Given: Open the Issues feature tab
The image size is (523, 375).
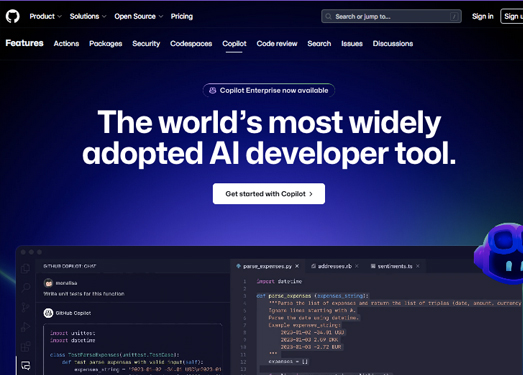Looking at the screenshot, I should [x=352, y=43].
